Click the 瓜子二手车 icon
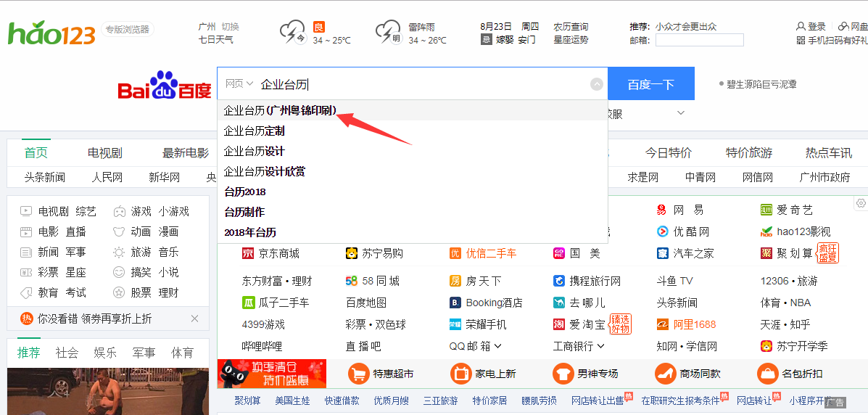The image size is (868, 415). tap(248, 303)
